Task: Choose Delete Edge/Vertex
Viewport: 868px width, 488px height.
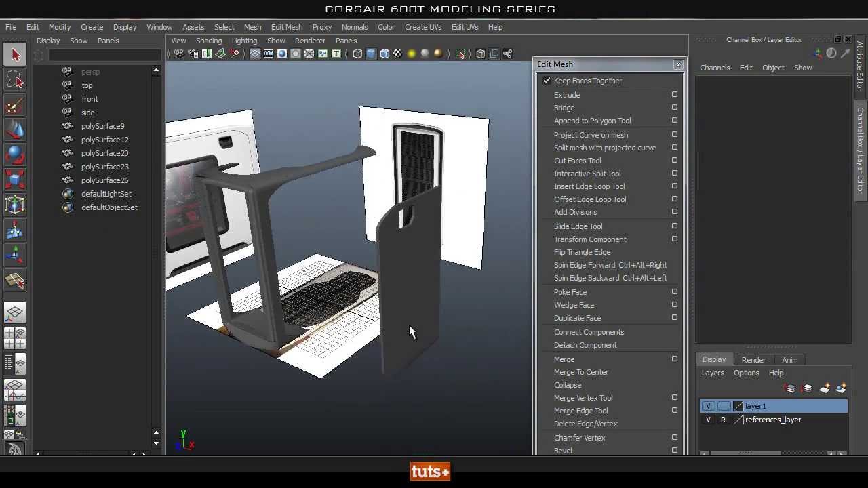Action: tap(586, 424)
